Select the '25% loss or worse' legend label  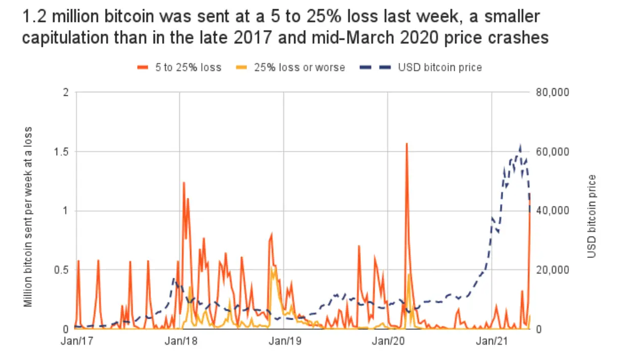(x=300, y=67)
